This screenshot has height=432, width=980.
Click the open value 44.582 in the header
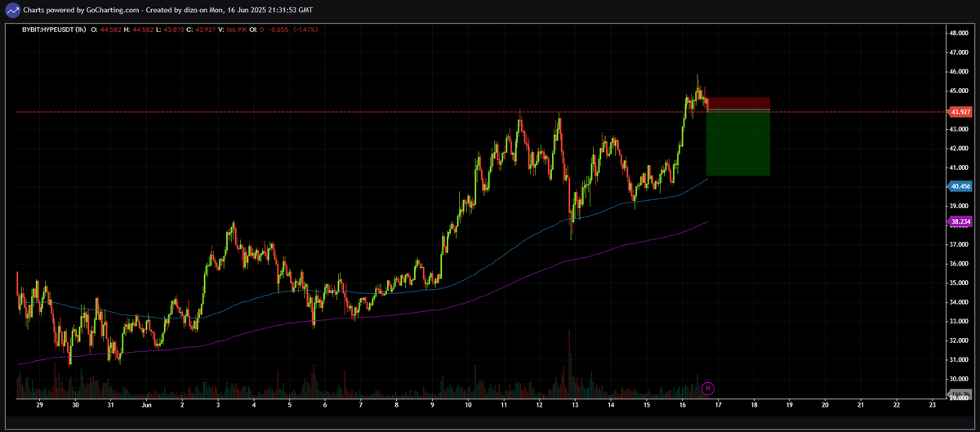coord(110,29)
